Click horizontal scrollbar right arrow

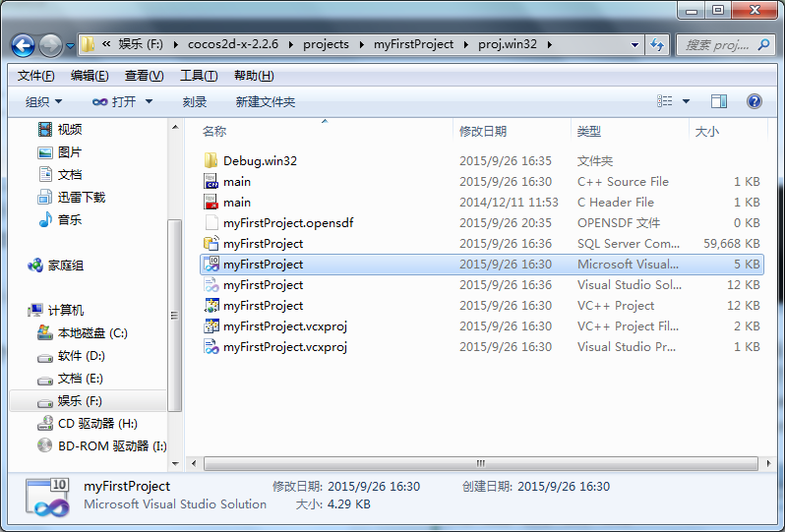coord(768,463)
